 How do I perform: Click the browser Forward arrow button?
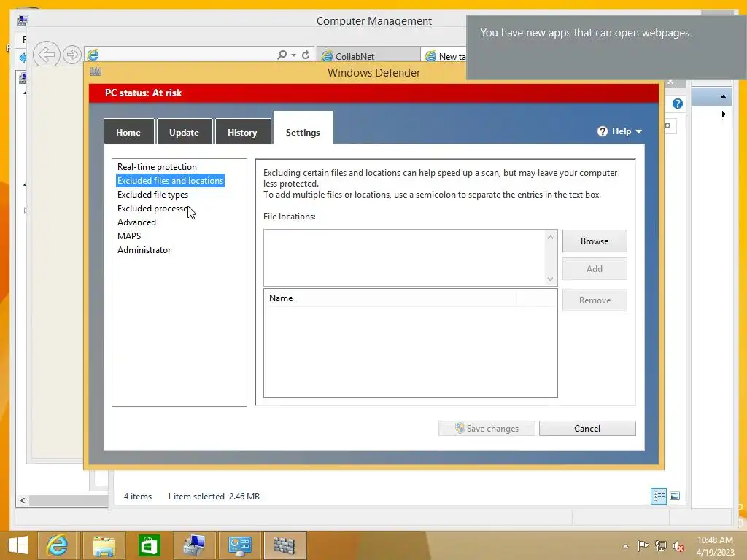coord(71,54)
